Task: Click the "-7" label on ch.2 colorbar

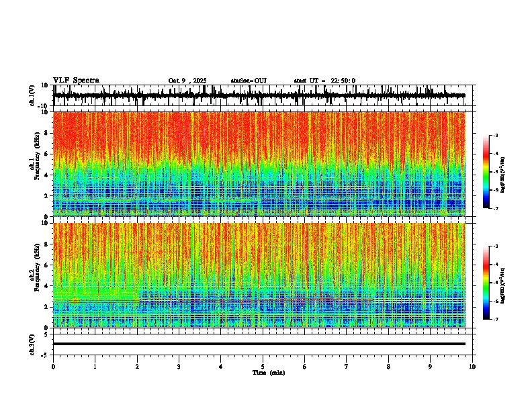Action: (x=495, y=319)
